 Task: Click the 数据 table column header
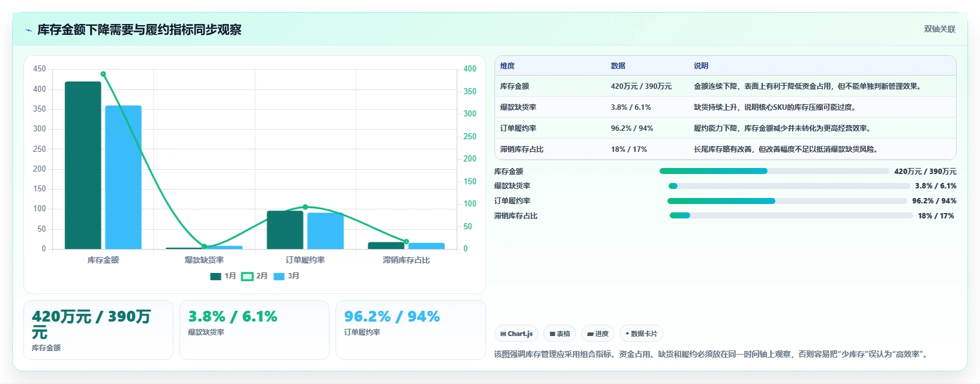tap(618, 66)
